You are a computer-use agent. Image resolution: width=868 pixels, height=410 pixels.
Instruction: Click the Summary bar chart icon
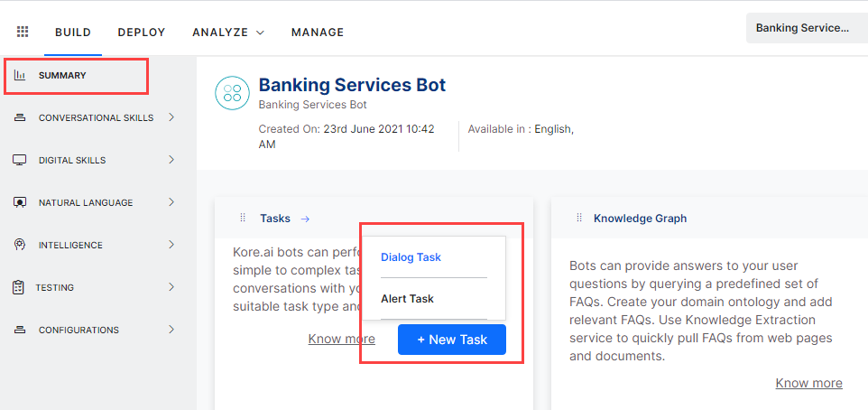click(20, 75)
